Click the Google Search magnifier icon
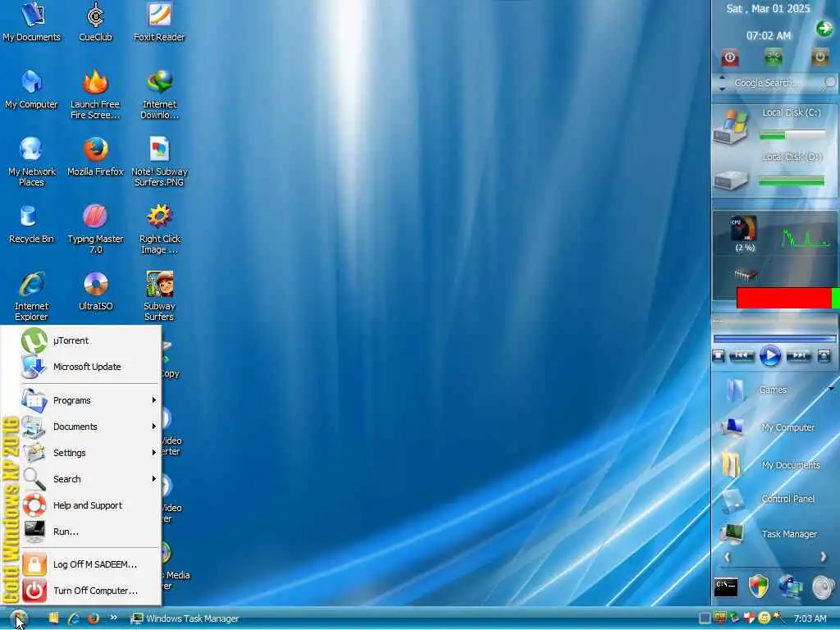840x630 pixels. click(830, 83)
